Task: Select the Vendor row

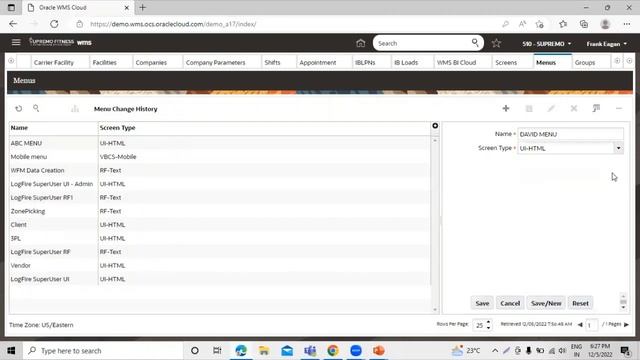Action: tap(220, 265)
